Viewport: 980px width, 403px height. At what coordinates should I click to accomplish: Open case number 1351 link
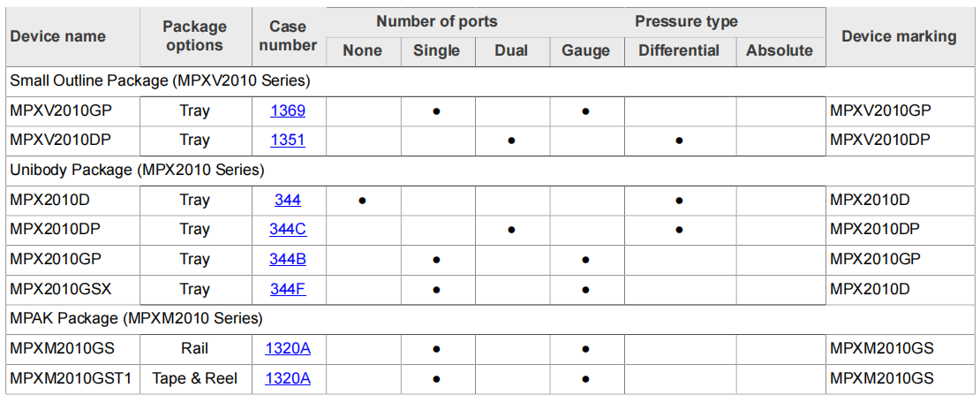coord(288,140)
